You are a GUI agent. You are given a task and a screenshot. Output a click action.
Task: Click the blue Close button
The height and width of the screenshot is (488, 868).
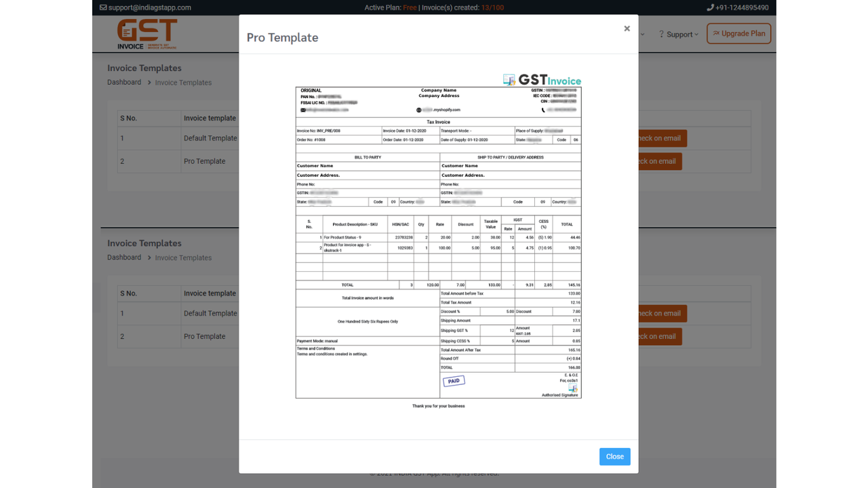614,456
